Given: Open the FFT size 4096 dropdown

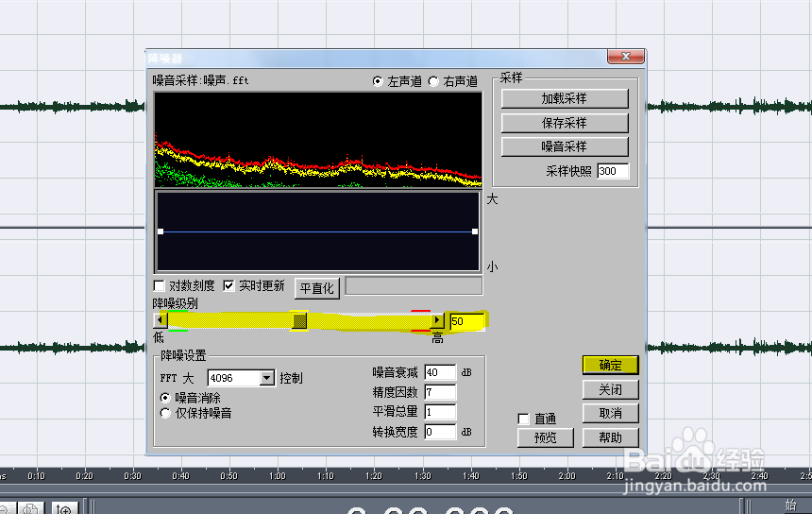Looking at the screenshot, I should click(x=266, y=378).
